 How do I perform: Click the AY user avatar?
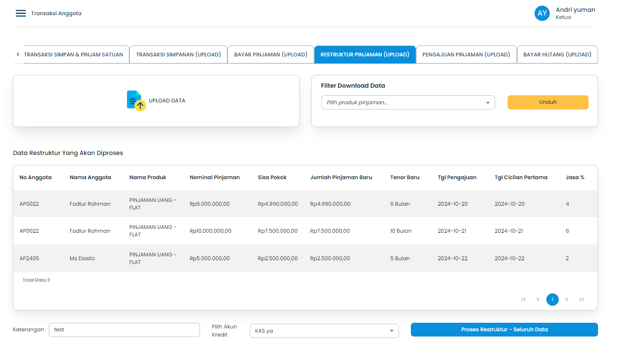542,13
